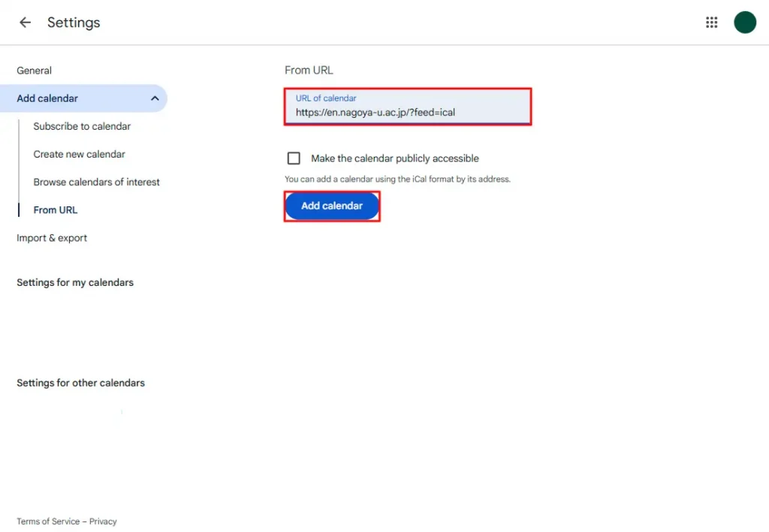Open Browse calendars of interest
Viewport: 769px width, 532px height.
click(x=96, y=182)
